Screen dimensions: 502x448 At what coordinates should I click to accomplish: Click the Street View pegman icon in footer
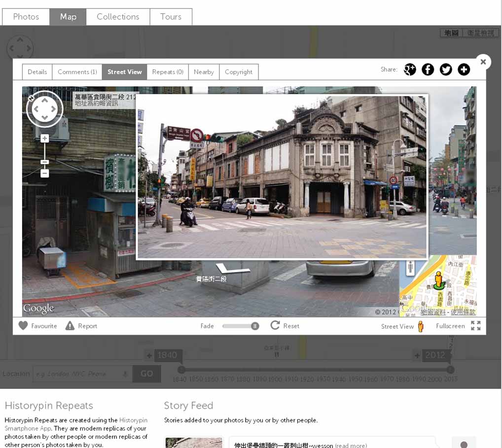click(421, 326)
